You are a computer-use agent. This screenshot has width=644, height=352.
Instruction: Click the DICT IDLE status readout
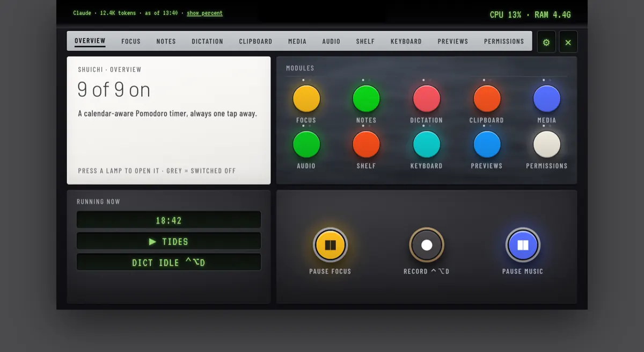tap(169, 262)
